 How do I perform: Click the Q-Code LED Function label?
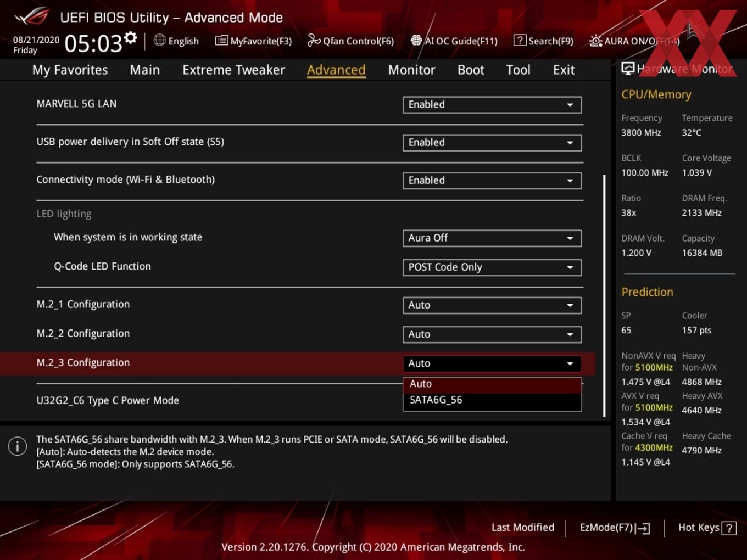[x=102, y=266]
